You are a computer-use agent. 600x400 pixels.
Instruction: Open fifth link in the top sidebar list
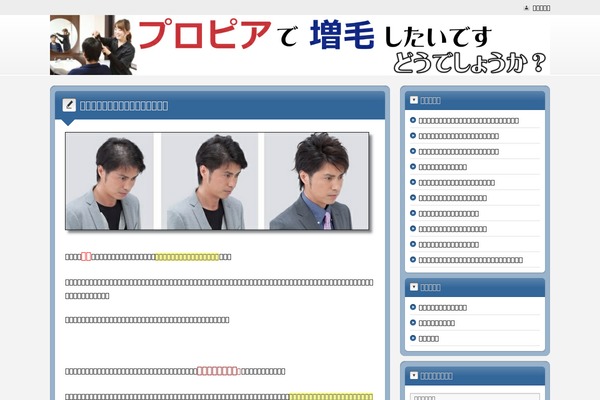click(457, 183)
